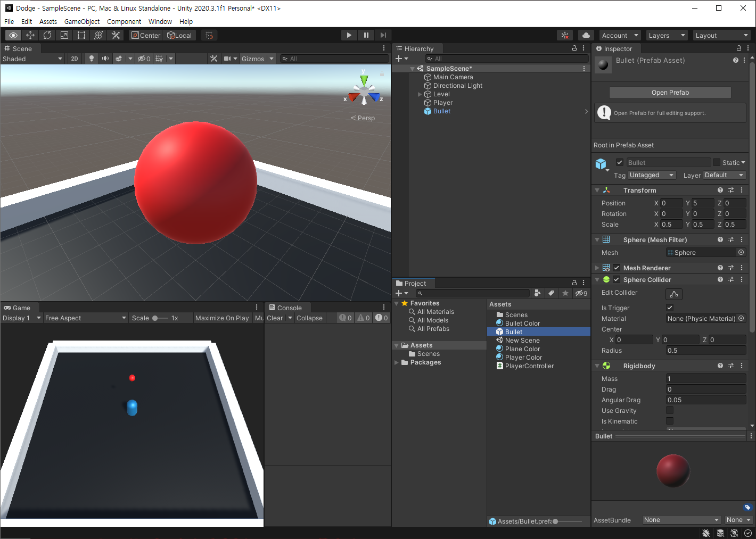Open the File menu
The image size is (756, 539).
coord(9,21)
